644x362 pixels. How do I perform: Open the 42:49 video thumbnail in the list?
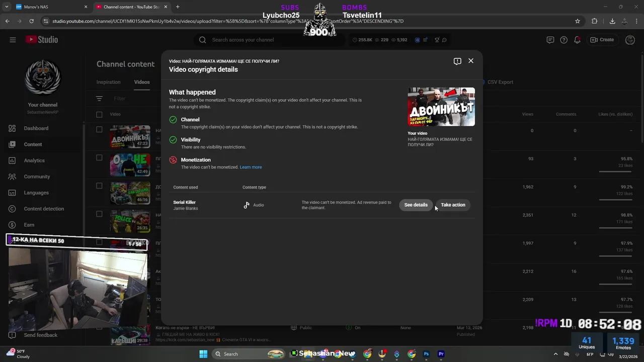pos(130,165)
